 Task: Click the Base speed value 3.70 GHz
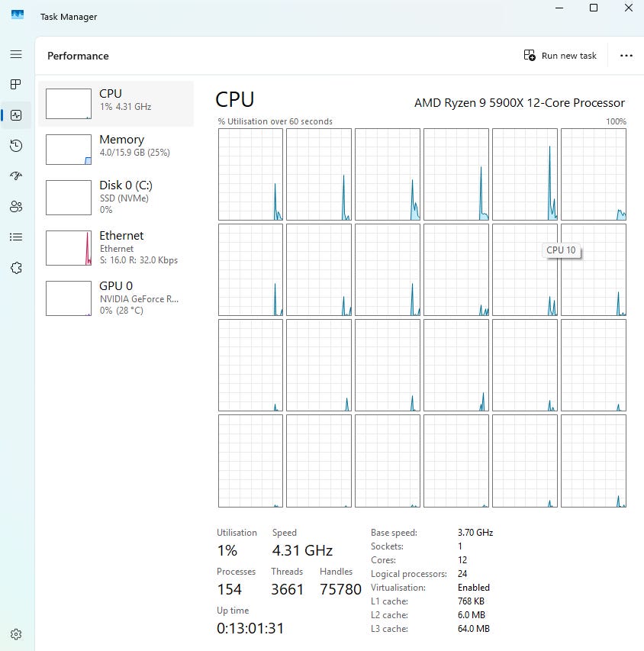click(x=475, y=532)
